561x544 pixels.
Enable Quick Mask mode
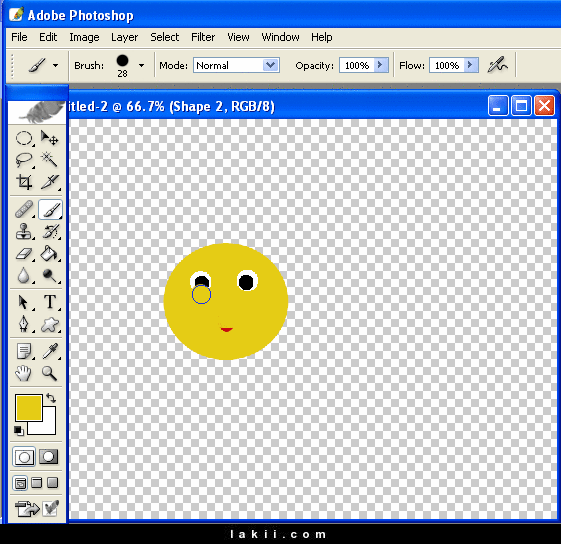[x=49, y=457]
